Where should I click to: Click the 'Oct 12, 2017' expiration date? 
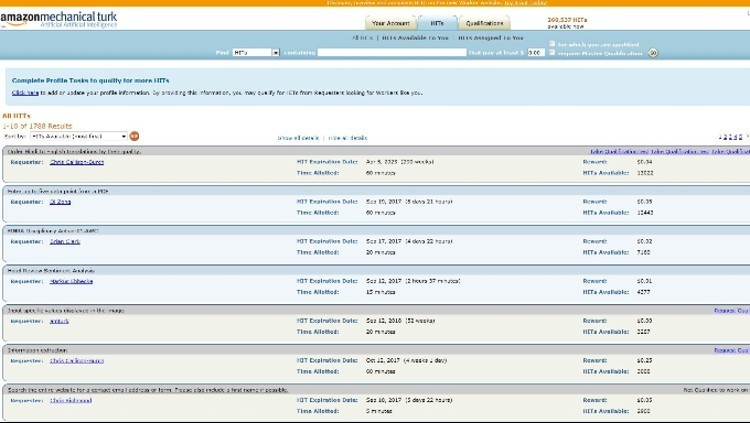[383, 360]
